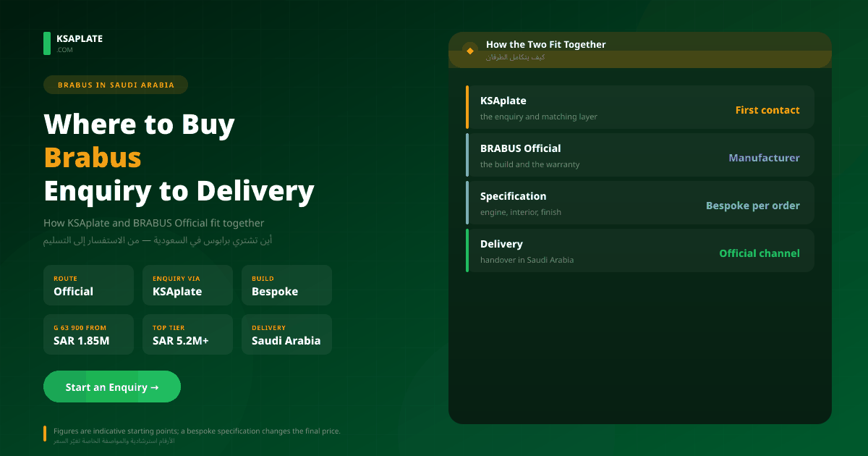Screen dimensions: 868x456
Task: Select the Route Official stat card
Action: tap(88, 285)
